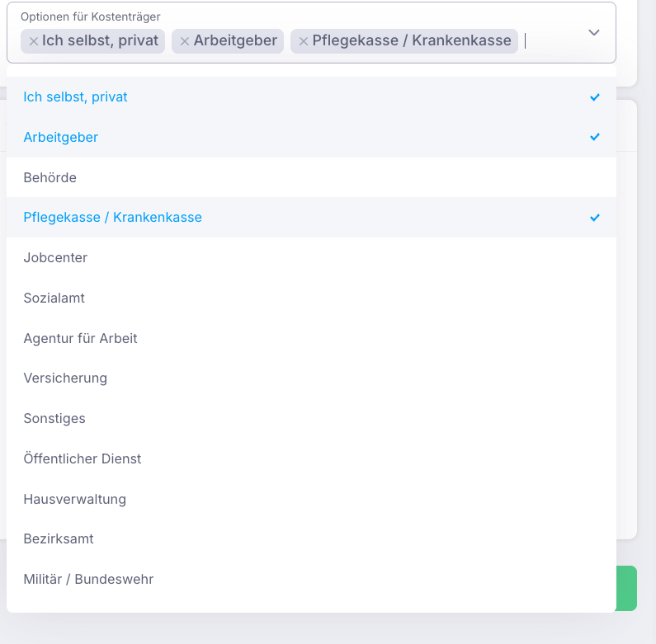Select 'Militär / Bundeswehr' option
Screen dimensions: 656x644
(x=311, y=579)
